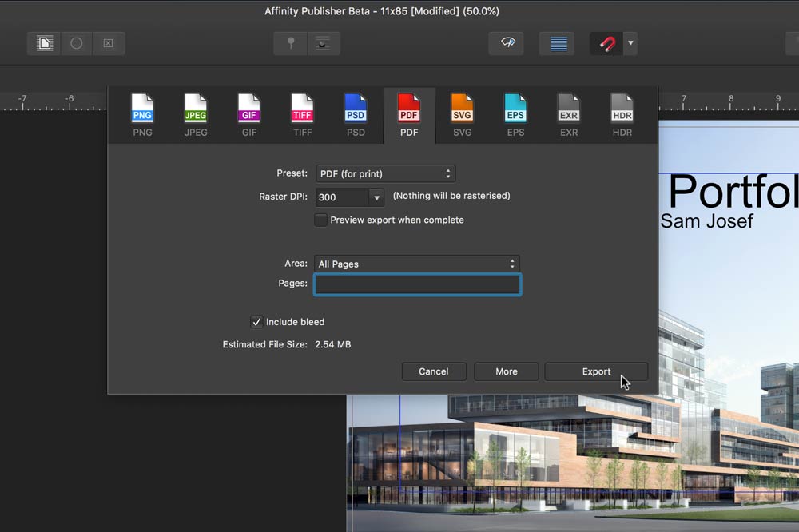
Task: Select the PNG export format
Action: click(x=142, y=116)
